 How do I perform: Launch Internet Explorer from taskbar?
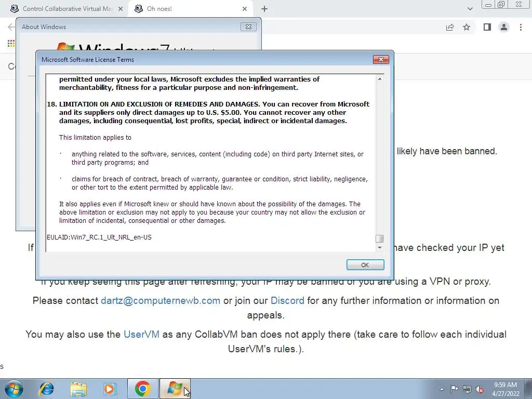46,389
